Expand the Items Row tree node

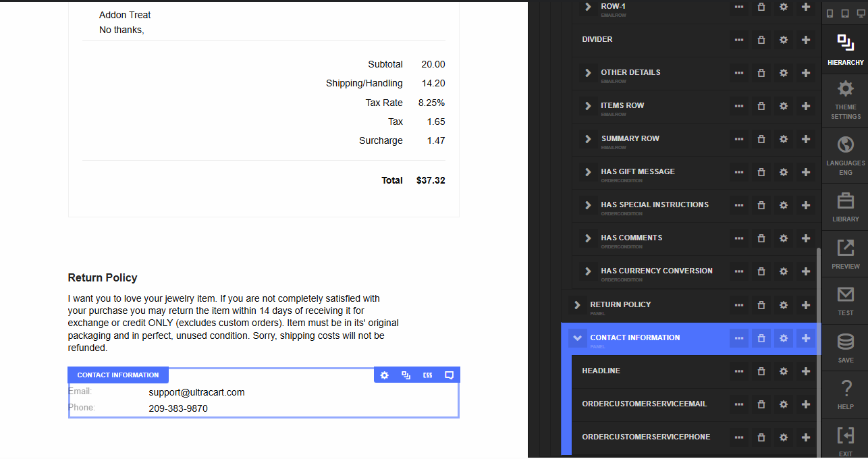click(588, 106)
